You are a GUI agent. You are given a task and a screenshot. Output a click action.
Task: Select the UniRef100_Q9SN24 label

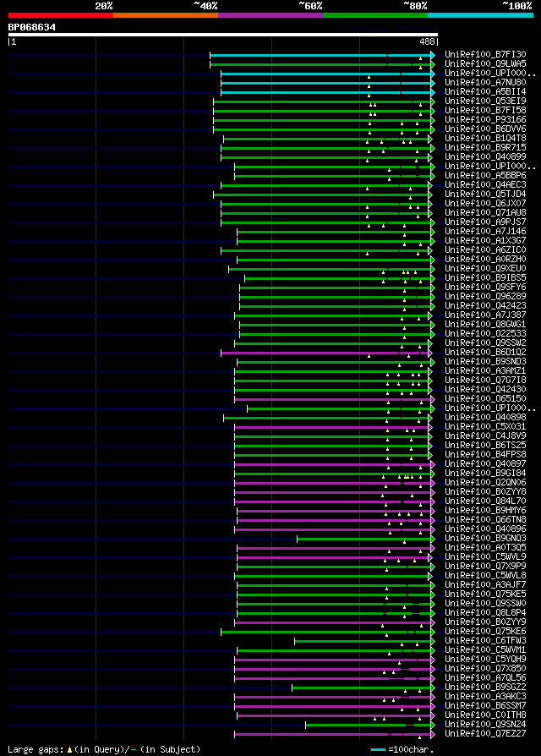485,724
